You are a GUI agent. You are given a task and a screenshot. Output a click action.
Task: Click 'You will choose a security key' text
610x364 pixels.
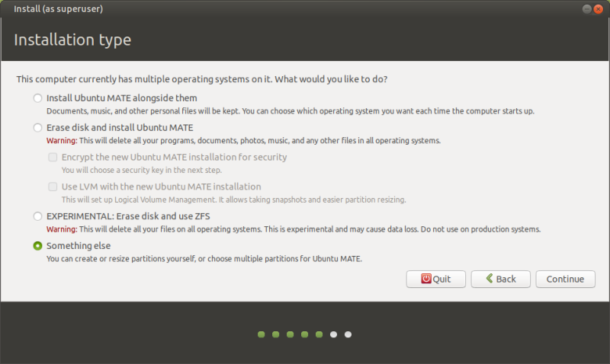pos(142,170)
